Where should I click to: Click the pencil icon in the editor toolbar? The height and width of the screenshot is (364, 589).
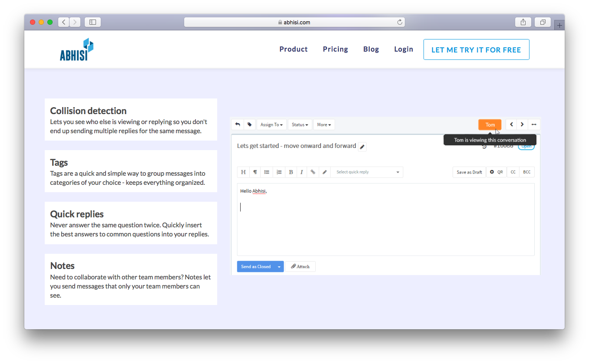click(x=324, y=172)
